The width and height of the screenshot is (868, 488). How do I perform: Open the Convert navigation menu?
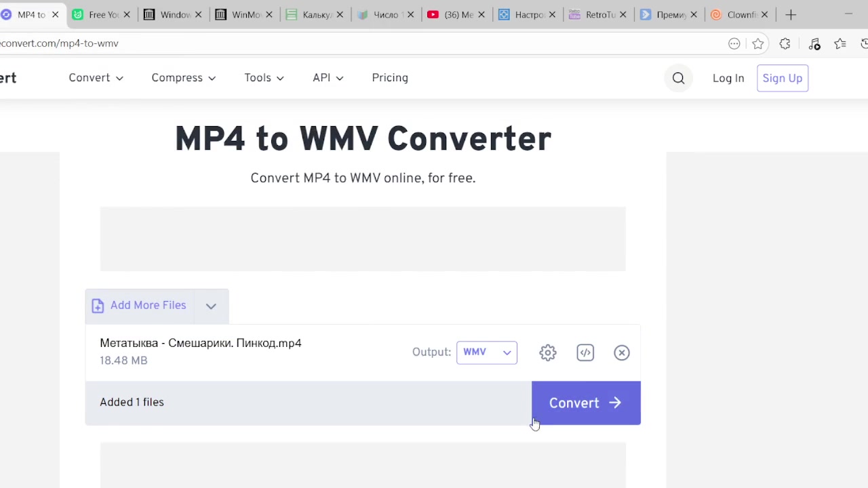(x=96, y=78)
